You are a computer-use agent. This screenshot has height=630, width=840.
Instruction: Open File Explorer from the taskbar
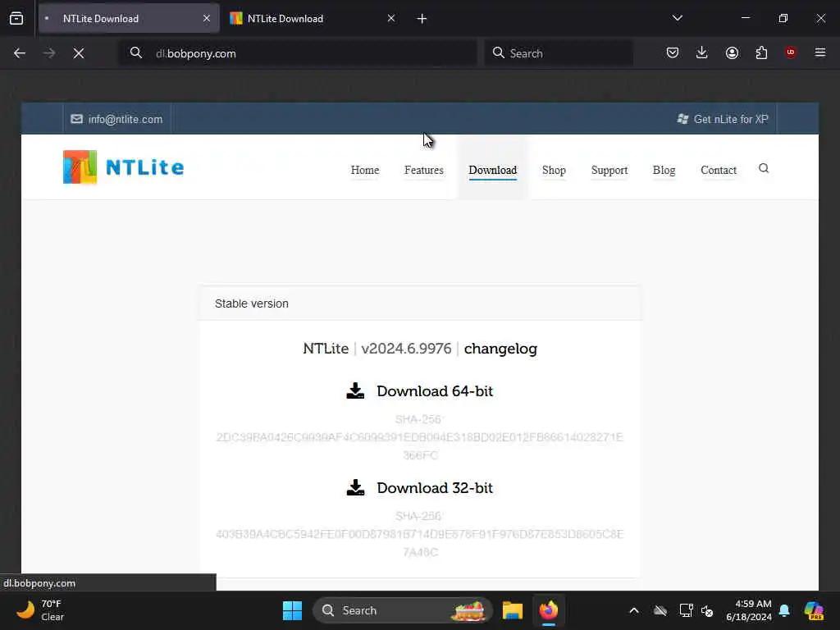coord(512,610)
